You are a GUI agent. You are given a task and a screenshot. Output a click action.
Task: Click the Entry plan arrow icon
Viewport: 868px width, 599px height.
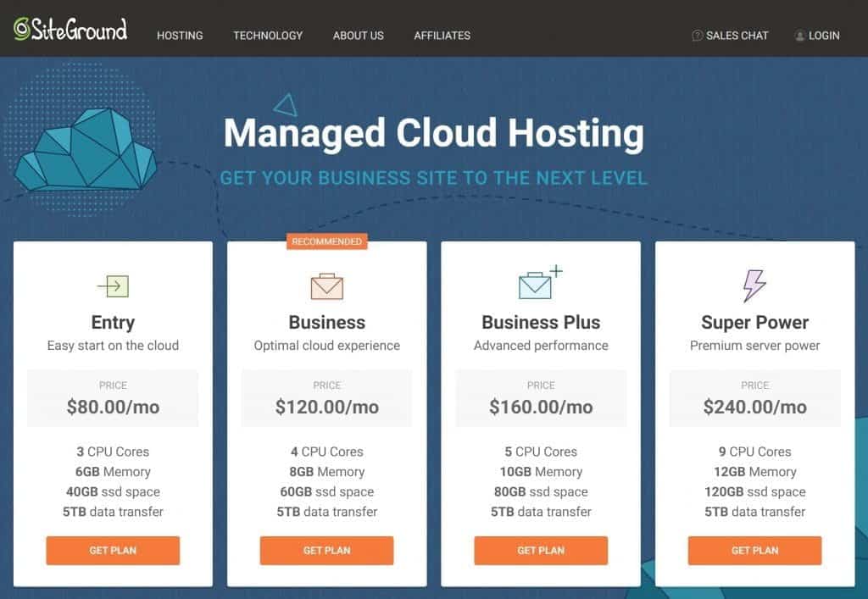tap(113, 286)
